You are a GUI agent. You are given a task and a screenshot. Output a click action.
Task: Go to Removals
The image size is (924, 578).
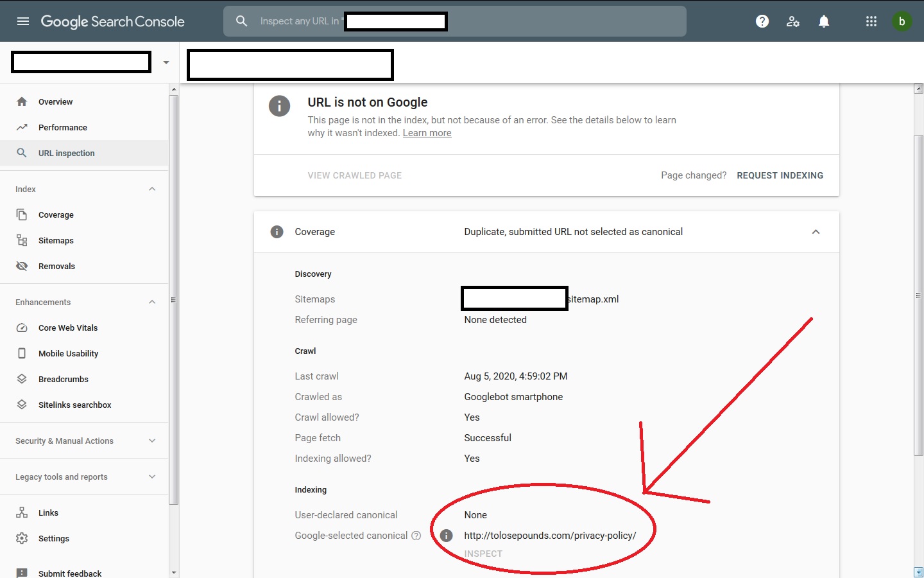pos(84,266)
